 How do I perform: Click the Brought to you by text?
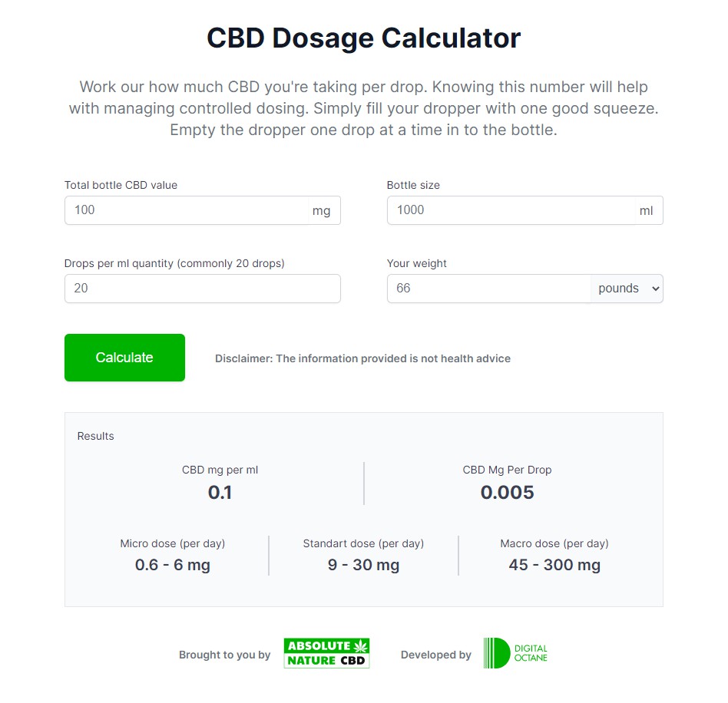(x=225, y=655)
